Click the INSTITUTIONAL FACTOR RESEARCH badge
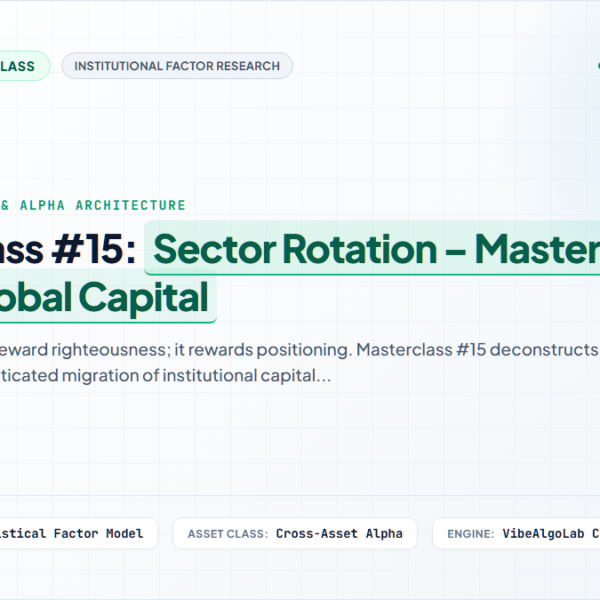 pyautogui.click(x=177, y=66)
